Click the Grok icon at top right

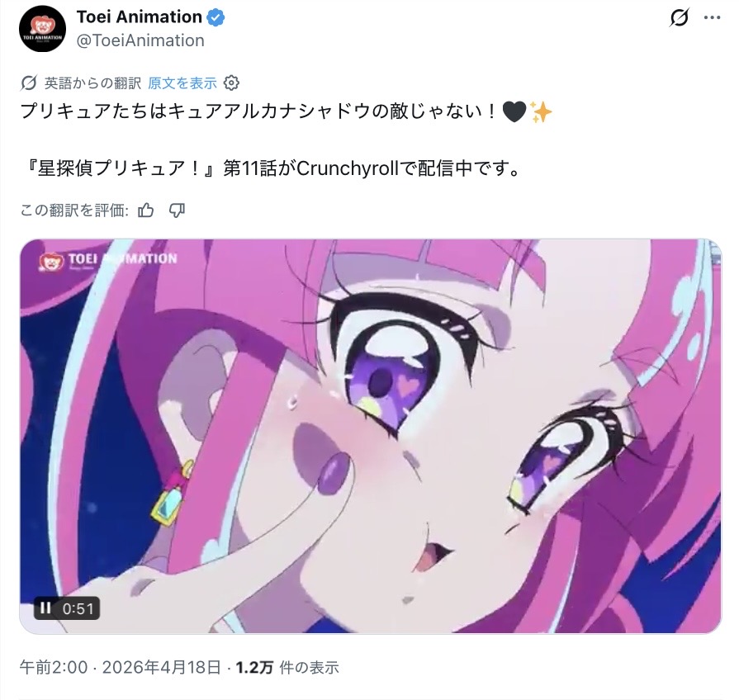coord(680,18)
